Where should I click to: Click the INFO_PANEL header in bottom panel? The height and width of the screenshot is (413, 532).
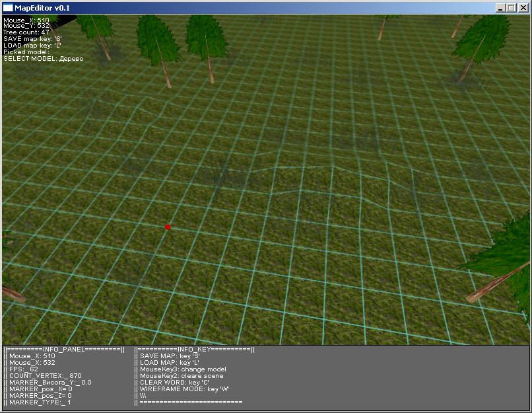pyautogui.click(x=64, y=349)
